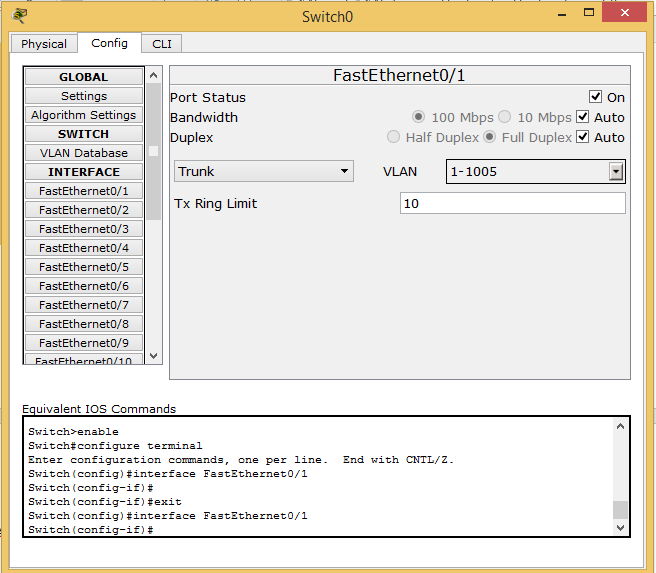This screenshot has height=573, width=656.
Task: Click the 'Equivalent IOS Commands' label
Action: (99, 409)
